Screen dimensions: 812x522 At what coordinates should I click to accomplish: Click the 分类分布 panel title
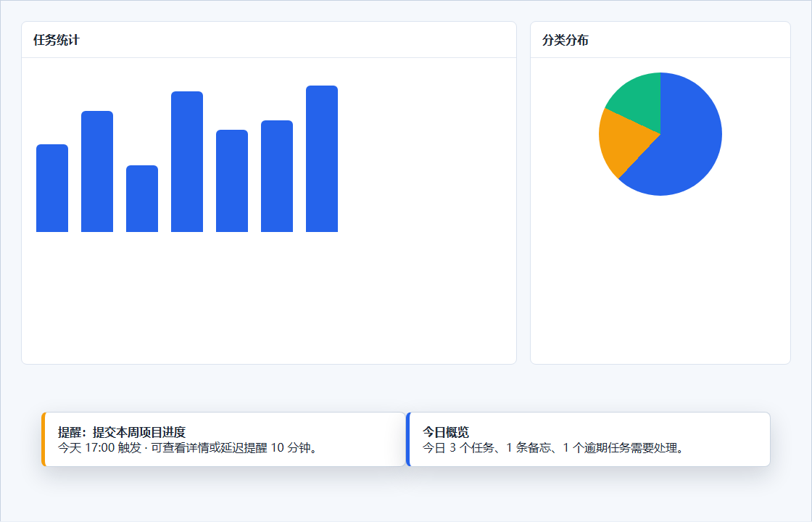[565, 40]
